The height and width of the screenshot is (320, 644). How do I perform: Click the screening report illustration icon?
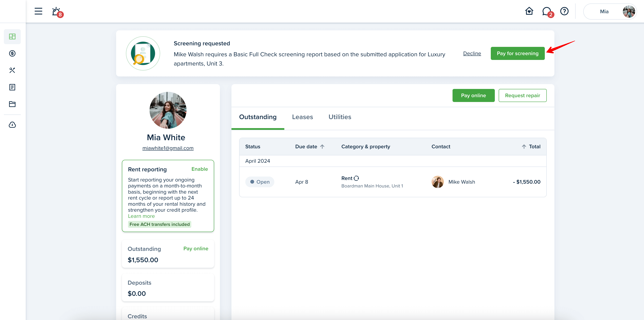click(x=143, y=53)
